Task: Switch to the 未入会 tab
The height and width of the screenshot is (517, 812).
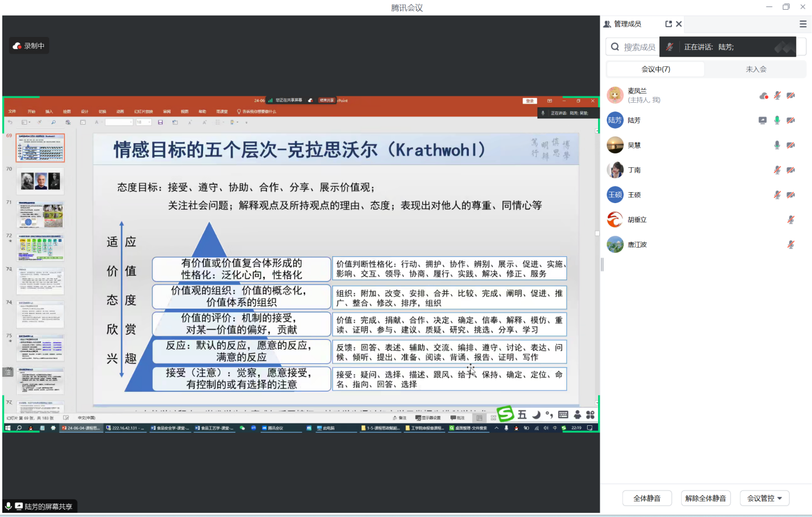Action: coord(755,69)
